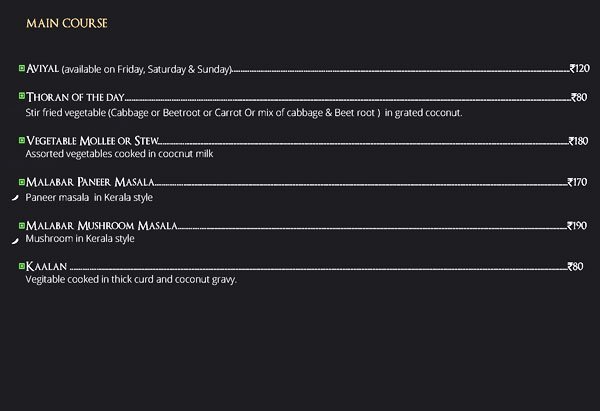Select Malabar Mushroom Masala dish name

point(101,226)
